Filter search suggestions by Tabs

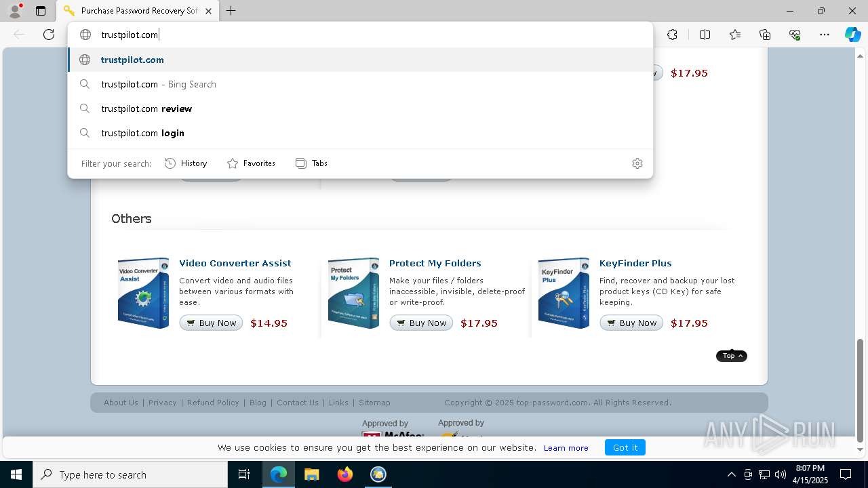pyautogui.click(x=312, y=163)
